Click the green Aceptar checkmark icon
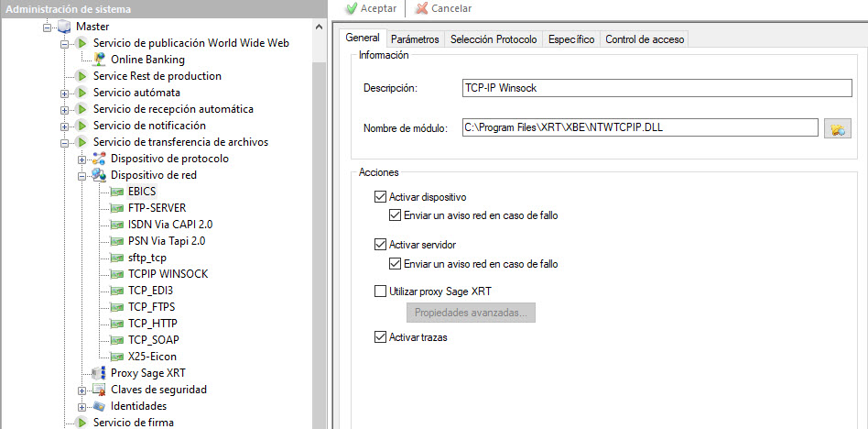The width and height of the screenshot is (868, 429). [x=351, y=8]
